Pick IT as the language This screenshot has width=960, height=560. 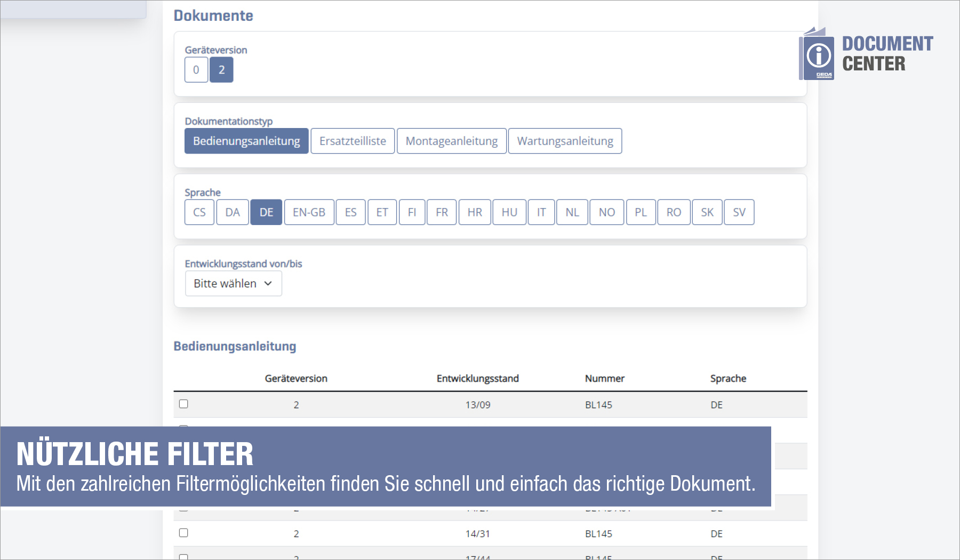541,212
